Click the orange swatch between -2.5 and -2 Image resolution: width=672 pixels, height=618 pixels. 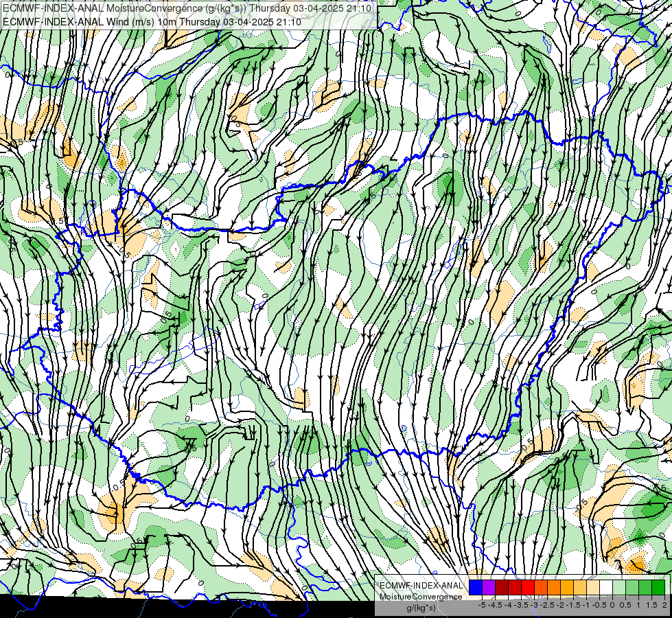tap(554, 587)
